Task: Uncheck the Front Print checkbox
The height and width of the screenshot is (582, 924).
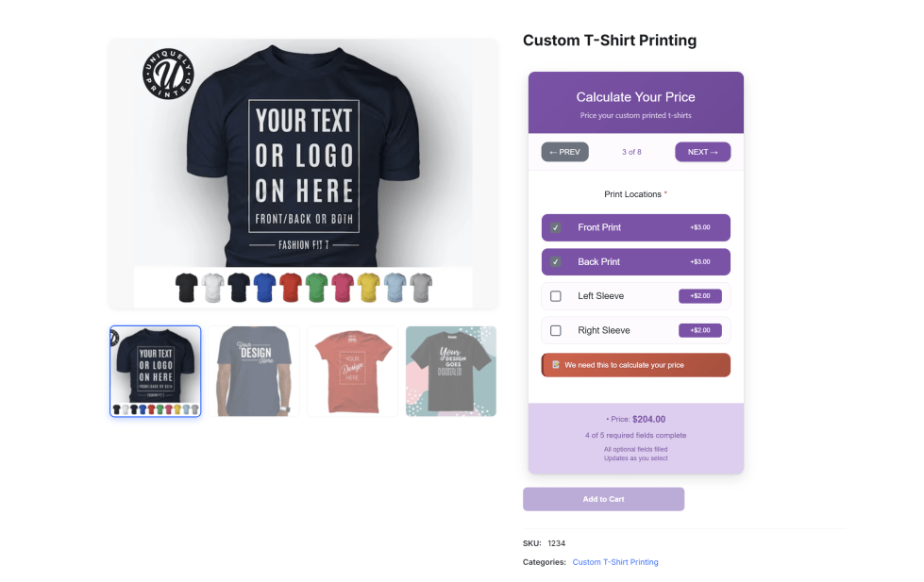Action: point(556,227)
